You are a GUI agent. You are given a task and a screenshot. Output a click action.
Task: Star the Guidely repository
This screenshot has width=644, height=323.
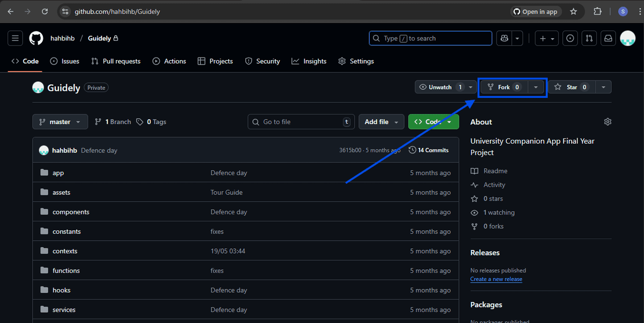point(572,87)
